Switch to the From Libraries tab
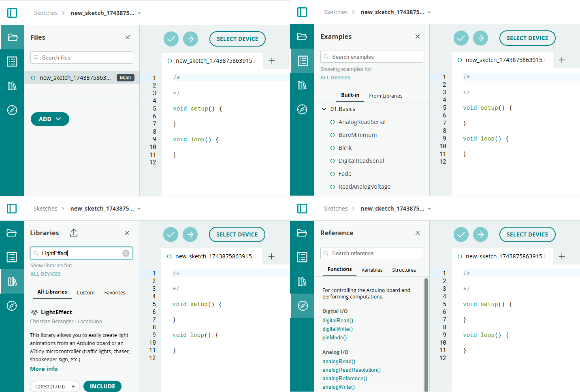The height and width of the screenshot is (392, 580). [x=386, y=96]
